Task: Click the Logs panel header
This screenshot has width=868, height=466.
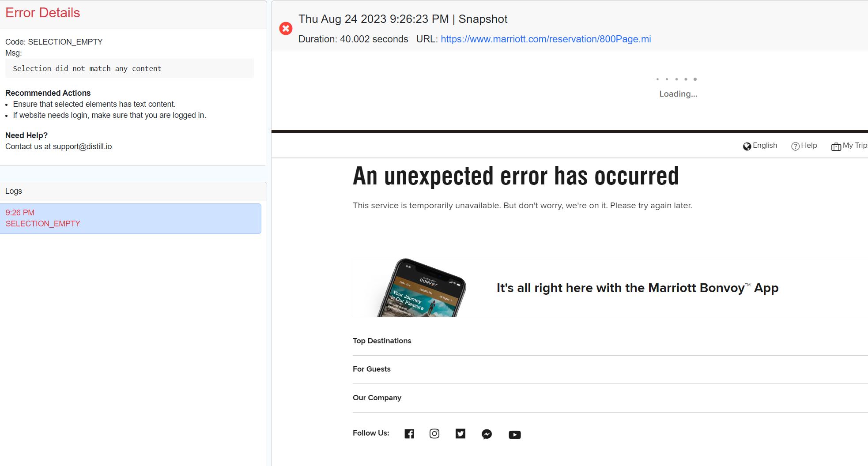Action: pyautogui.click(x=133, y=192)
